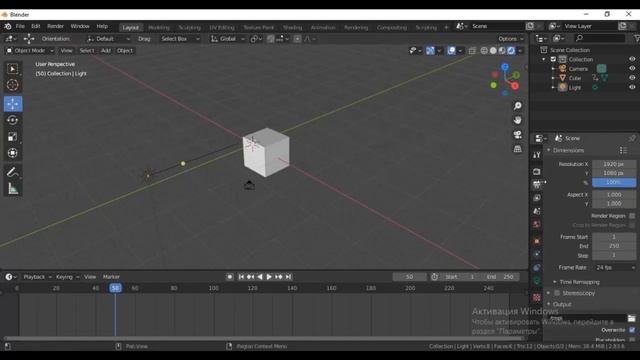
Task: Toggle the timeline auto keying record button
Action: tap(230, 277)
